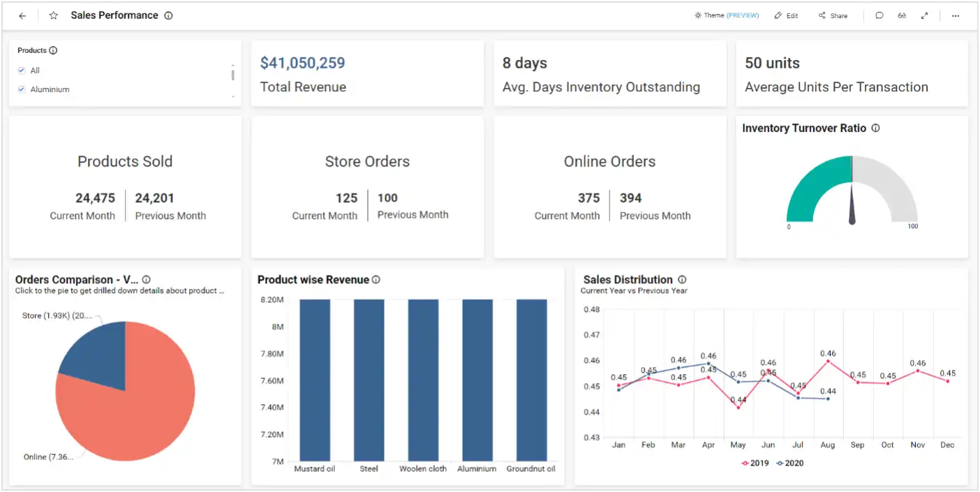Click the Share button
The width and height of the screenshot is (980, 492).
click(832, 15)
